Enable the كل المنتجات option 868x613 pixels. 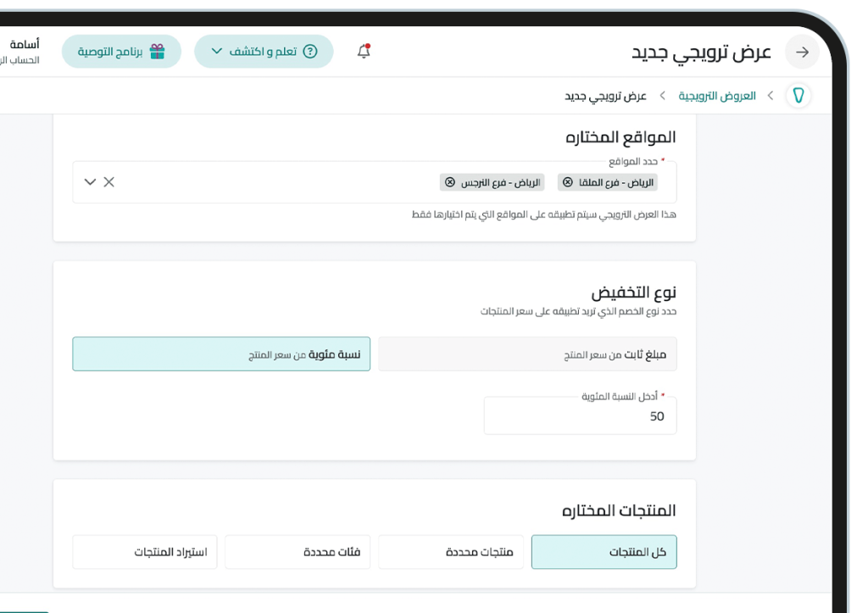coord(604,551)
